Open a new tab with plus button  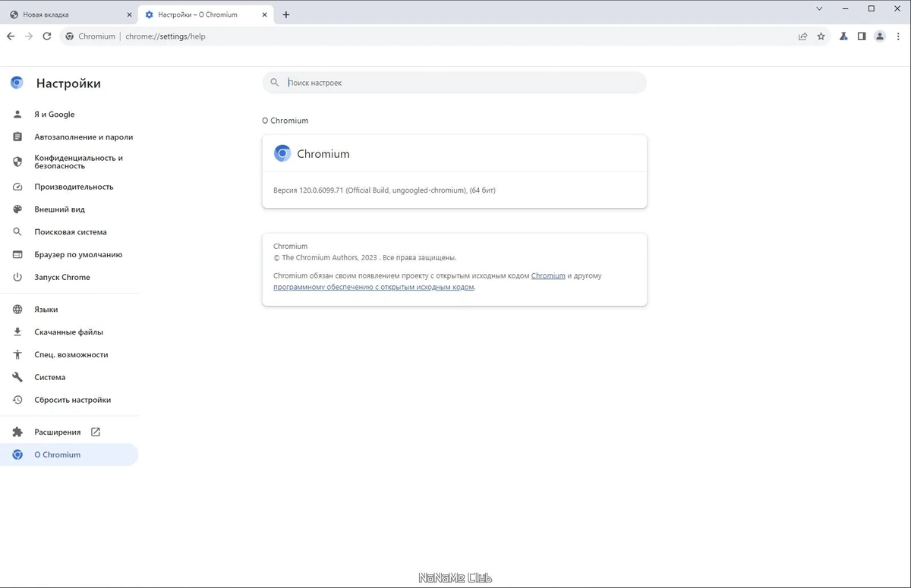(285, 14)
